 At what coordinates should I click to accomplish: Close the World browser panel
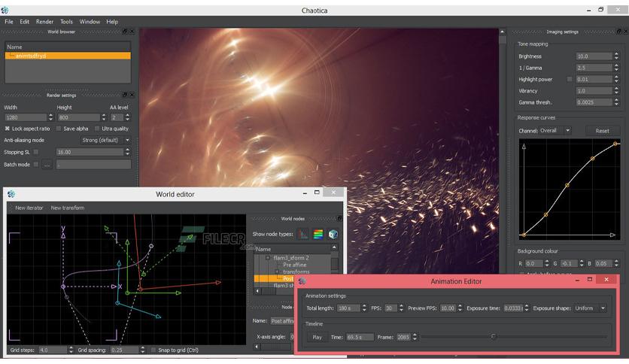click(132, 32)
